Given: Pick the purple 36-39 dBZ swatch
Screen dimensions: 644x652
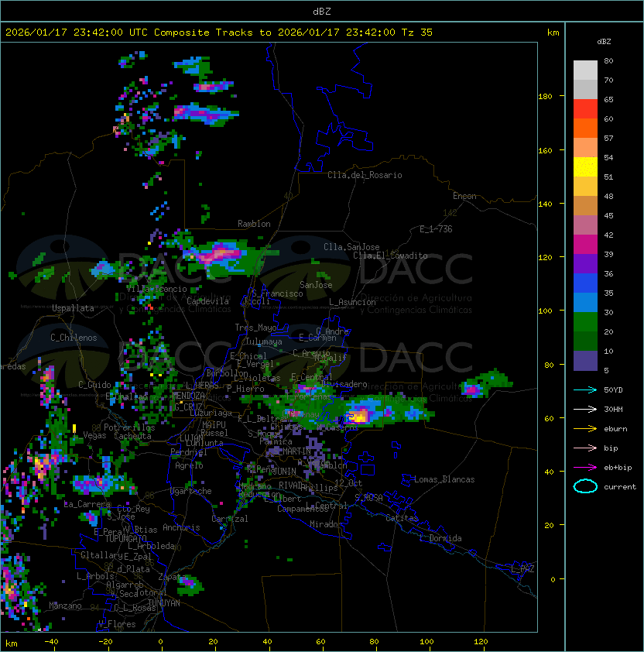Looking at the screenshot, I should 585,263.
